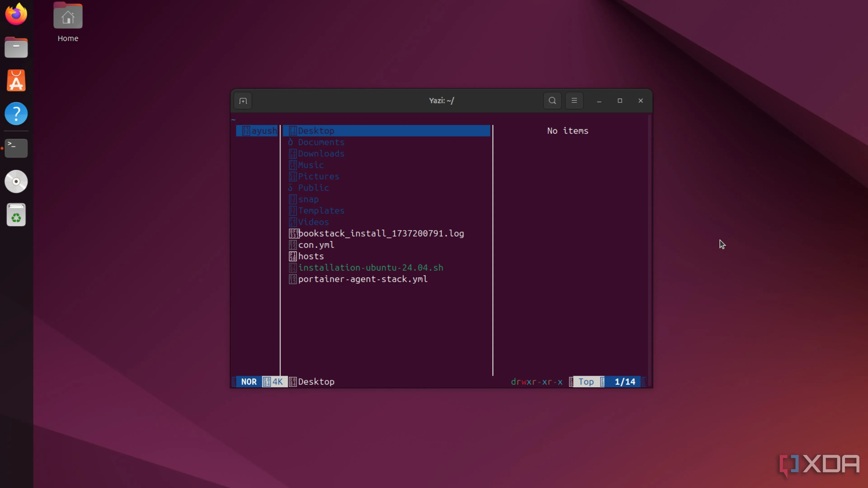The image size is (868, 488).
Task: Click the new tab icon in Yazi's title bar
Action: [x=243, y=101]
